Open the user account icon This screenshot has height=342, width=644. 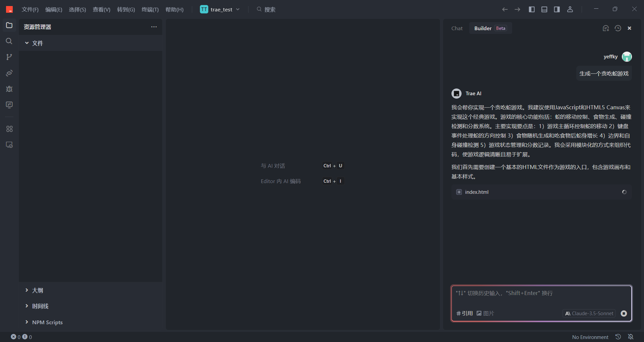click(570, 9)
